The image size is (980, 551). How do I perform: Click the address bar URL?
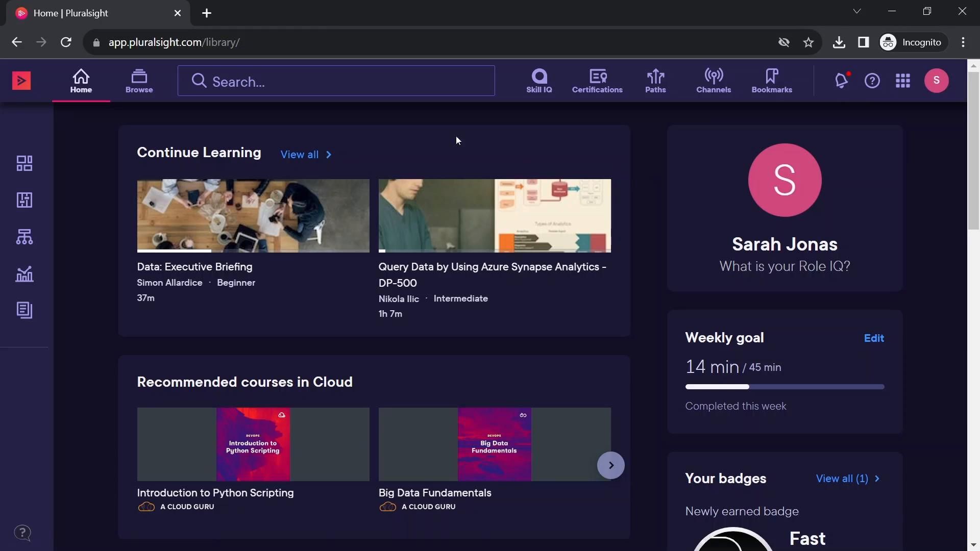(x=174, y=42)
